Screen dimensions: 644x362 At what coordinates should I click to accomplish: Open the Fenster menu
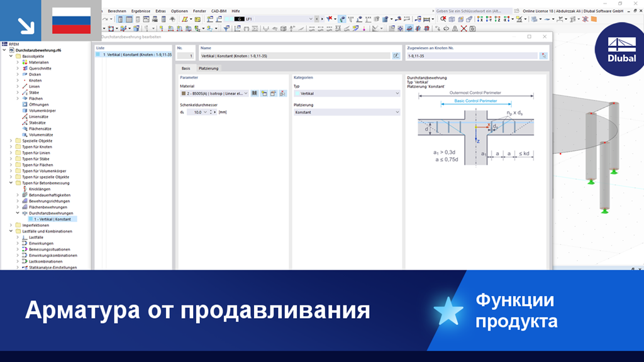tap(199, 11)
